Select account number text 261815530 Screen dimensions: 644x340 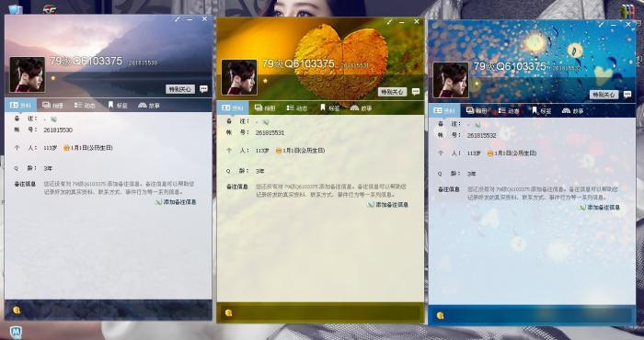pos(58,130)
